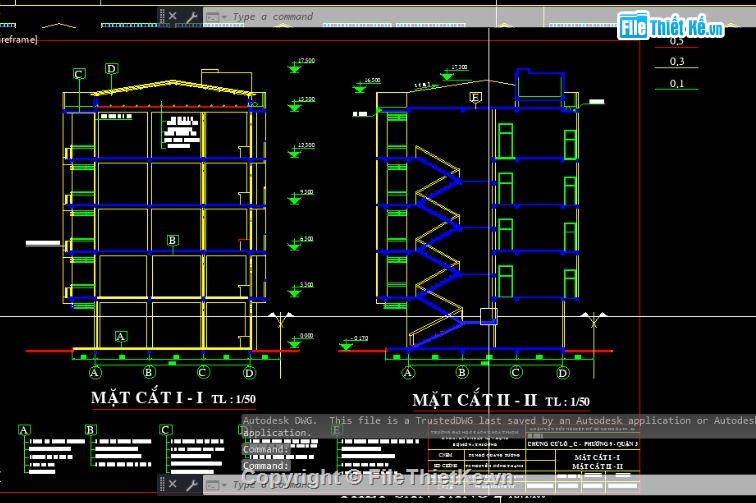Image resolution: width=756 pixels, height=503 pixels.
Task: Close the top command line with its X icon
Action: coord(173,16)
